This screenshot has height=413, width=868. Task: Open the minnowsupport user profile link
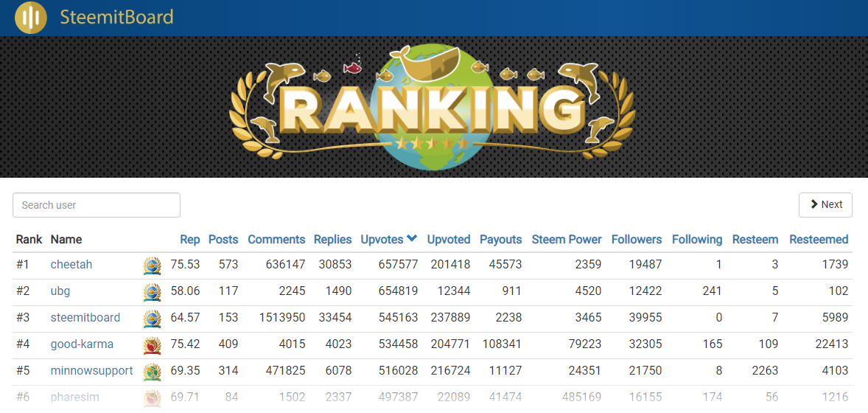point(92,371)
